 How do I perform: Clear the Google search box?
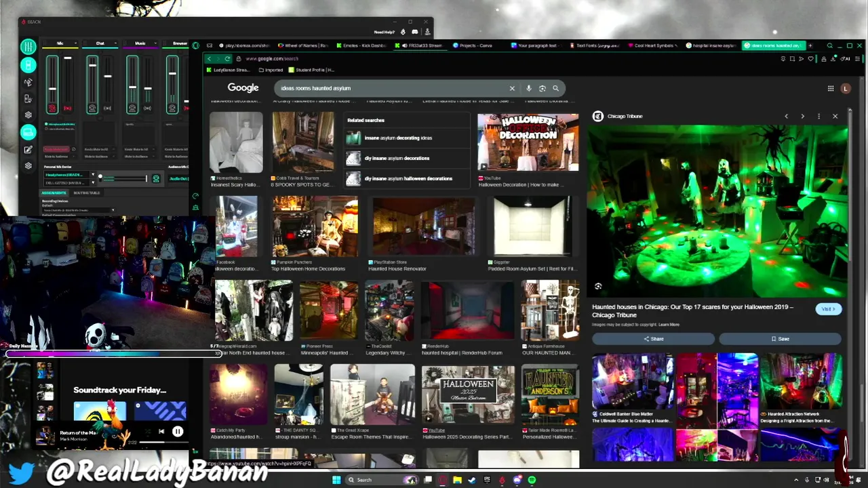pyautogui.click(x=512, y=88)
